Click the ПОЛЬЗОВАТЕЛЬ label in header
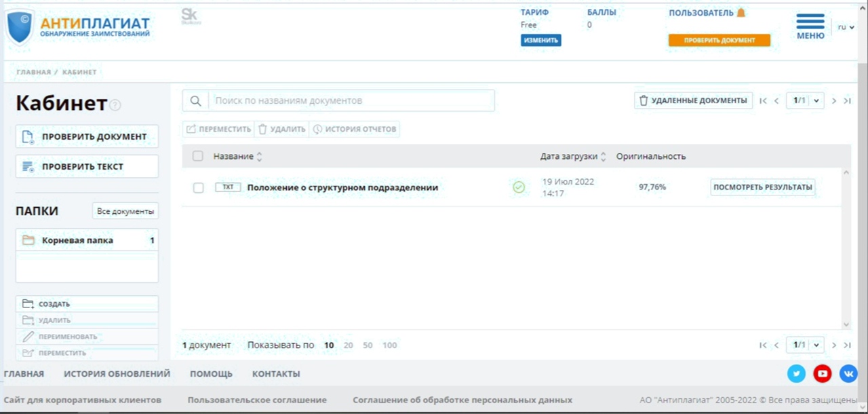Screen dimensions: 868x414 tap(701, 13)
